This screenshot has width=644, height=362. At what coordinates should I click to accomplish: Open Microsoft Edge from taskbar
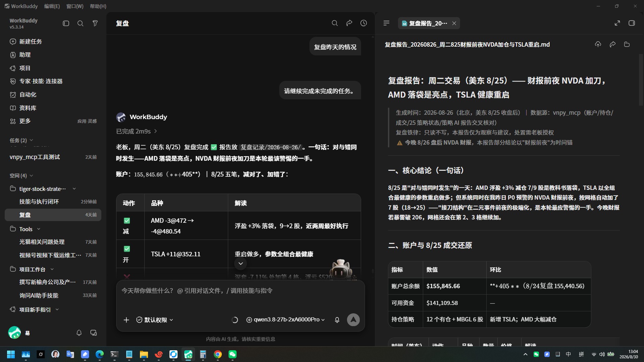100,354
